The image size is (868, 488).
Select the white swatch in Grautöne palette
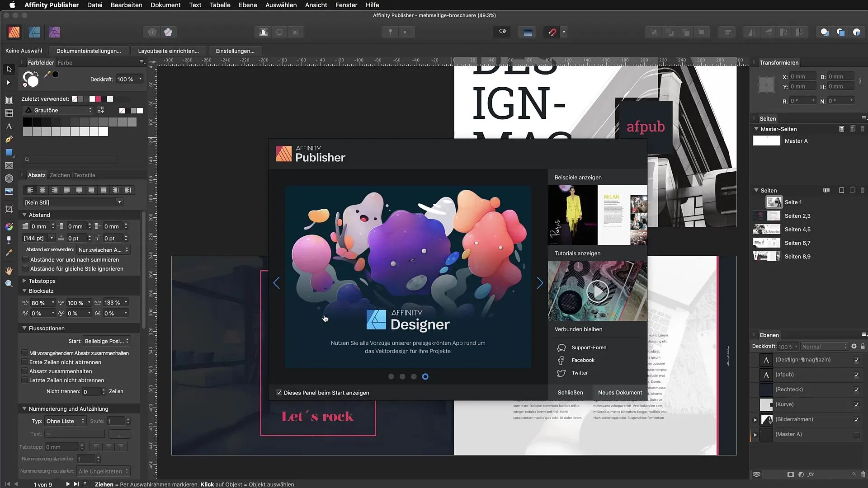click(x=104, y=131)
